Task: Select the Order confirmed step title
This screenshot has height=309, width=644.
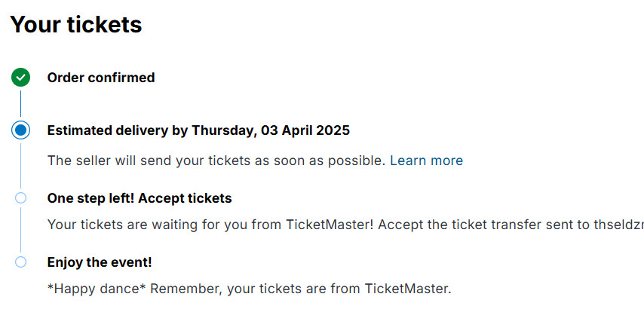Action: pos(101,78)
